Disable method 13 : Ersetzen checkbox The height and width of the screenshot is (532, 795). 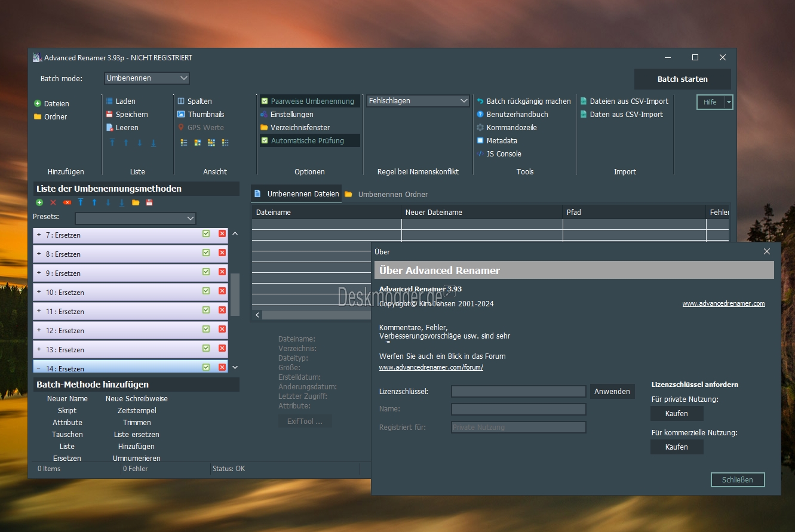206,348
